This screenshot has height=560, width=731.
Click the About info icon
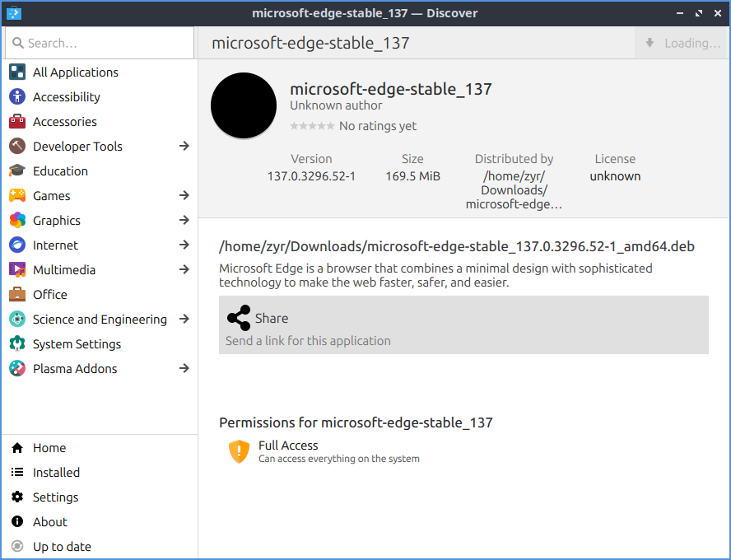(x=17, y=522)
